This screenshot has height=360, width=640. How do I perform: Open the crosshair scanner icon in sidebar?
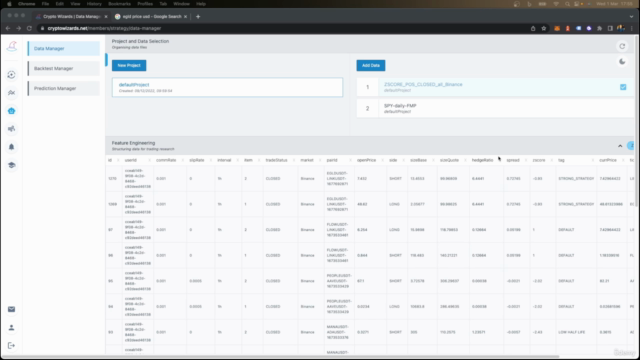pyautogui.click(x=11, y=75)
